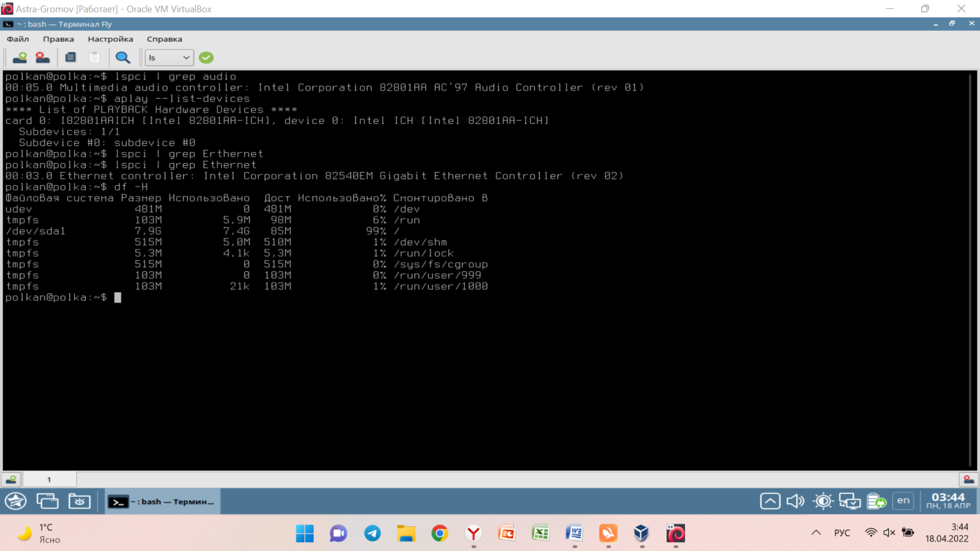
Task: Open the Правка menu
Action: [58, 39]
